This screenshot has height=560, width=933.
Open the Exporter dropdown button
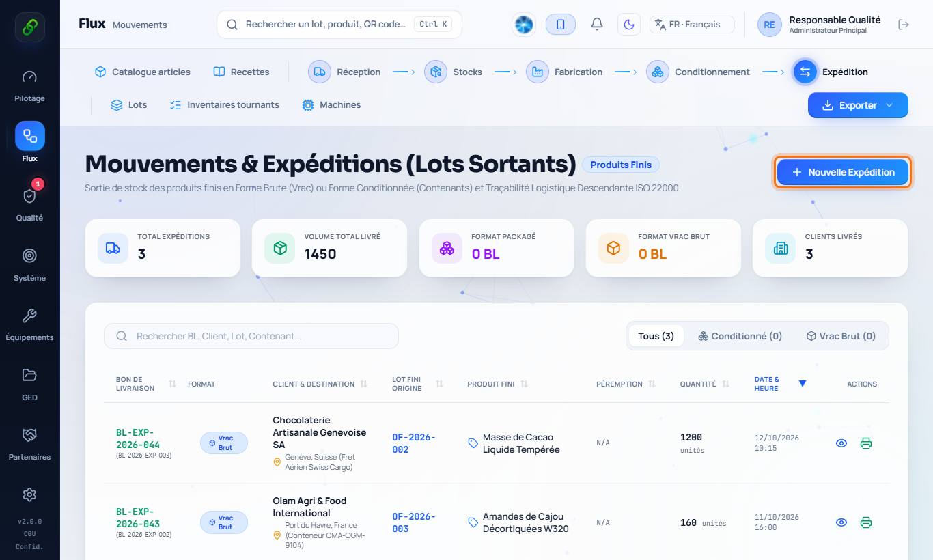pyautogui.click(x=858, y=105)
